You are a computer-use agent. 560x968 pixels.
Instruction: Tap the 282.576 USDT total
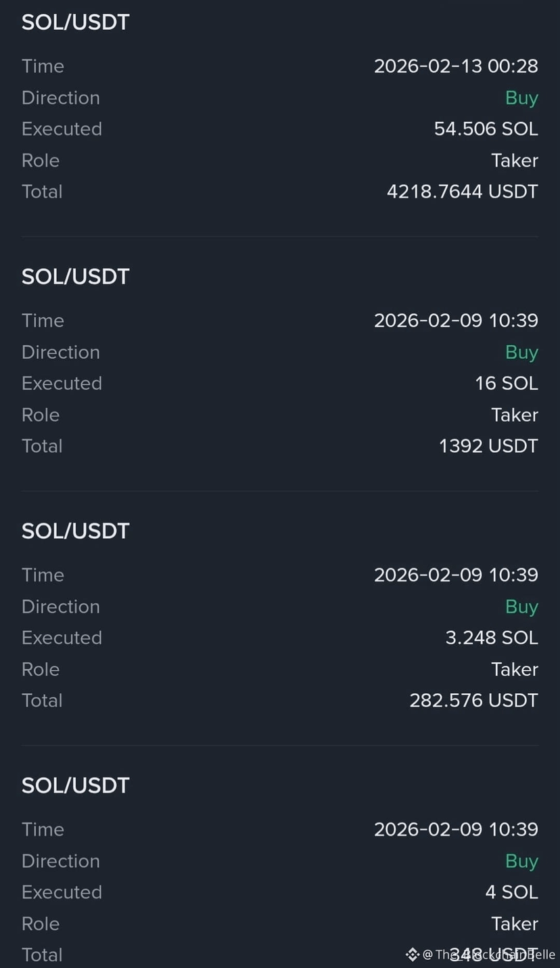(x=473, y=701)
